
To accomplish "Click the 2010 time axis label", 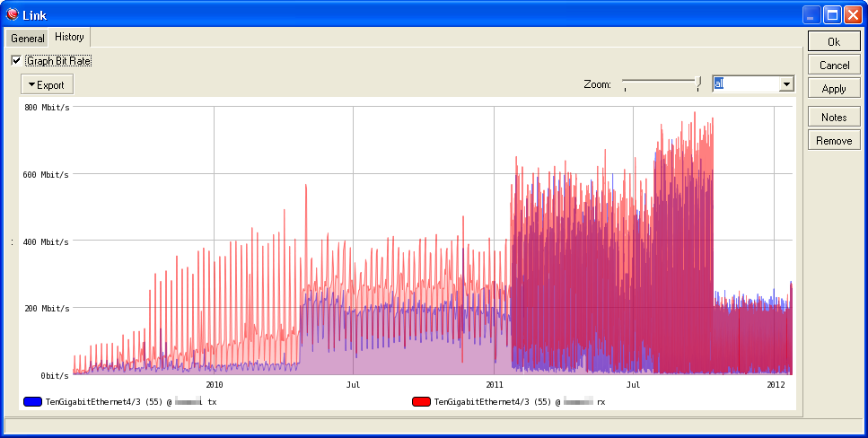I will pyautogui.click(x=215, y=385).
